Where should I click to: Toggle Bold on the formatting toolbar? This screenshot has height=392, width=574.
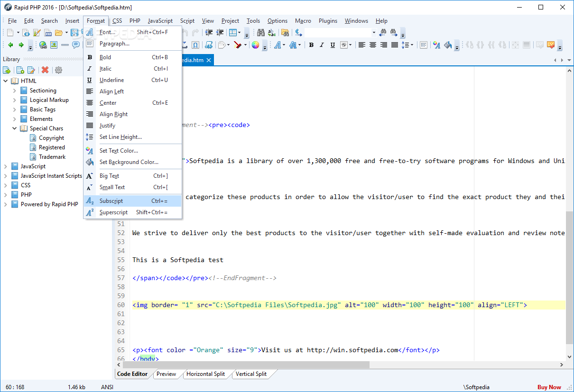311,45
